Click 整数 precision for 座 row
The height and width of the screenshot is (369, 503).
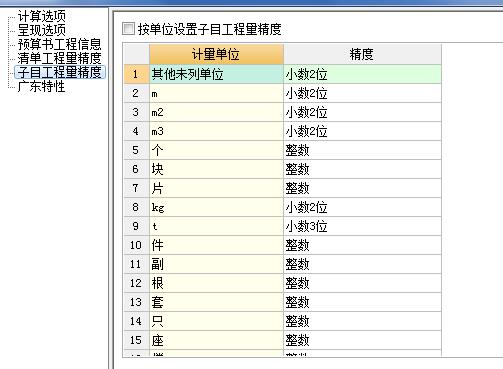(362, 340)
